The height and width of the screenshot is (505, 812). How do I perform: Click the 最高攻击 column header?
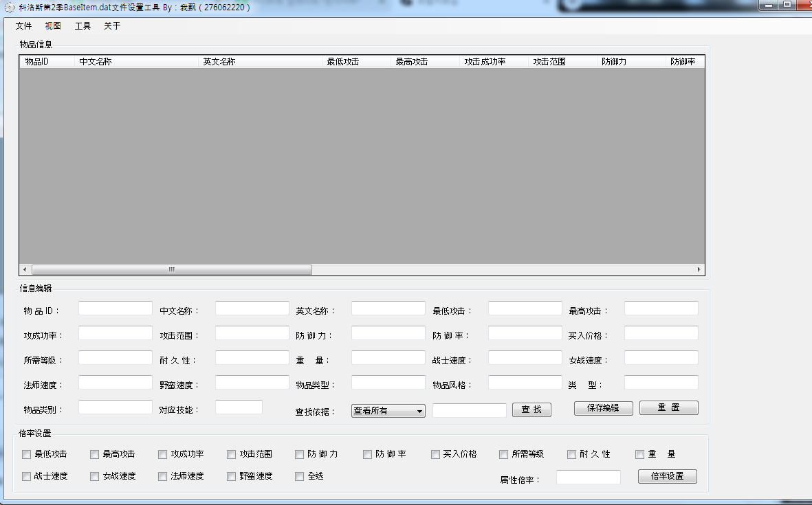pos(425,62)
